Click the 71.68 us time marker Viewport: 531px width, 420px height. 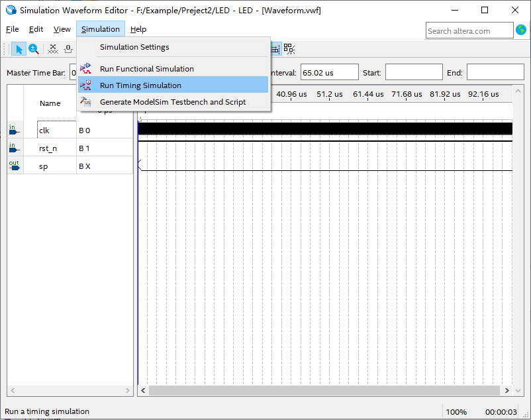[407, 94]
